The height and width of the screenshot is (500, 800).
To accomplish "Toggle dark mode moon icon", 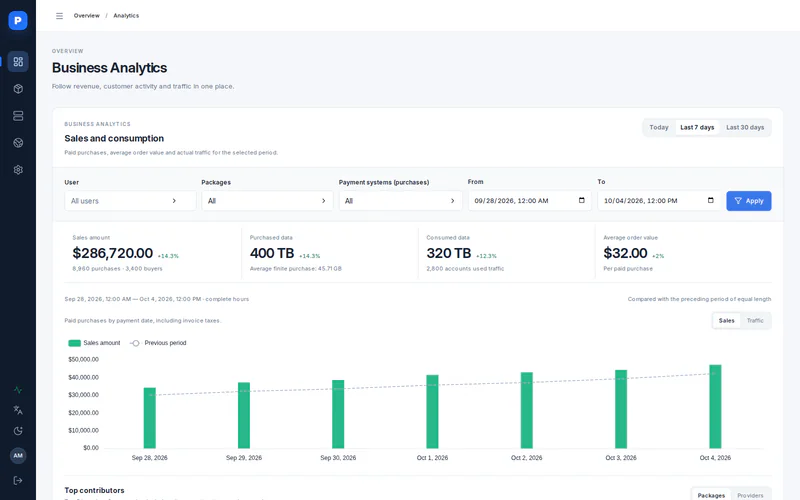I will [x=18, y=431].
